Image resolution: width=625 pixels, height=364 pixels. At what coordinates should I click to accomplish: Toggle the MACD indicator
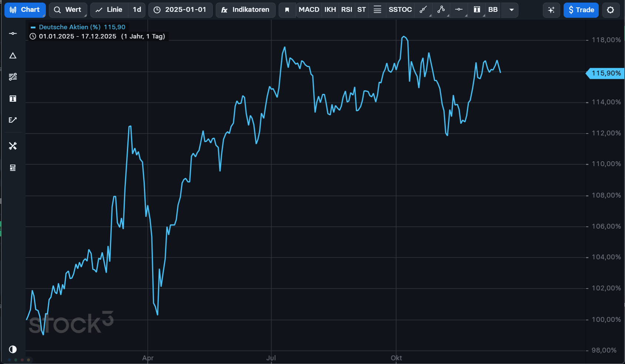309,10
